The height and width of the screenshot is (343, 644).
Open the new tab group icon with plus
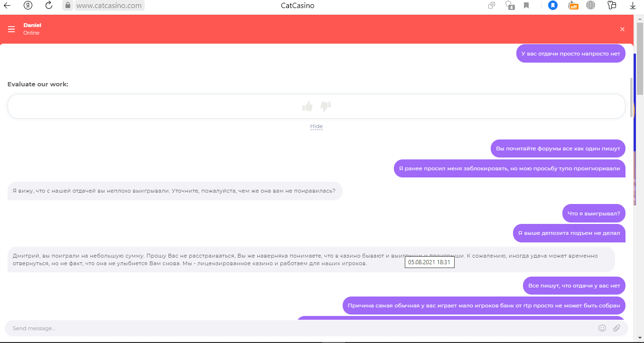[492, 6]
